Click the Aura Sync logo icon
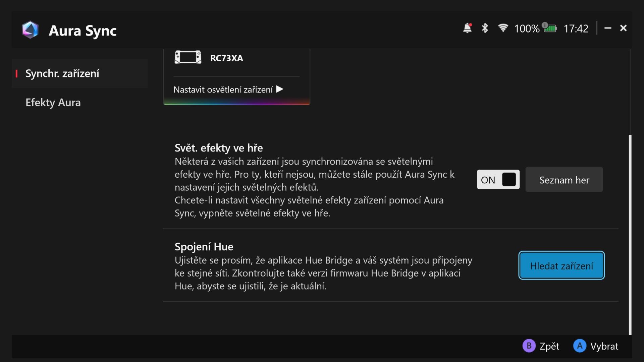 click(30, 30)
